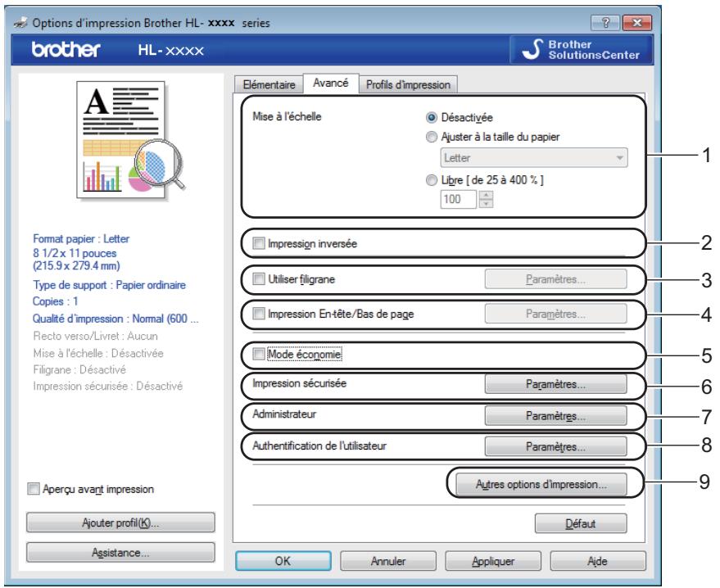
Task: Open help via Aide button
Action: pos(597,561)
